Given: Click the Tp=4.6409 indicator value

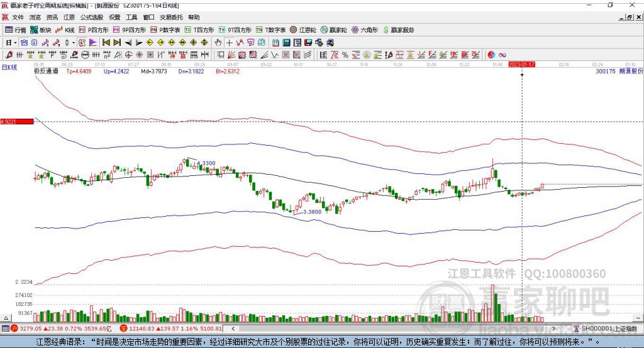Looking at the screenshot, I should tap(79, 72).
